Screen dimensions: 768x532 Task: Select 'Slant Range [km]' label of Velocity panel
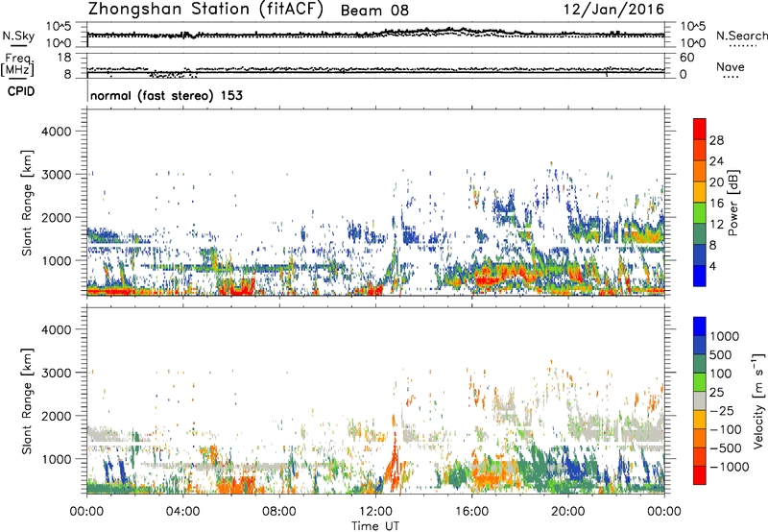pos(27,401)
